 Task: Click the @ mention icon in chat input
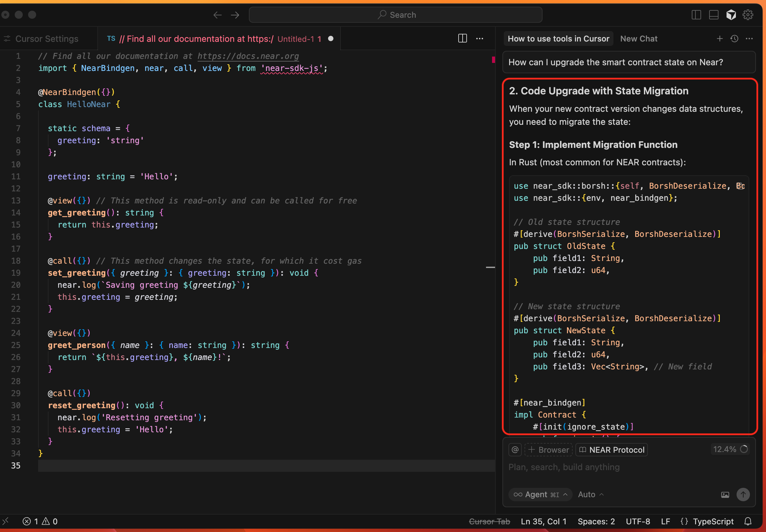515,449
